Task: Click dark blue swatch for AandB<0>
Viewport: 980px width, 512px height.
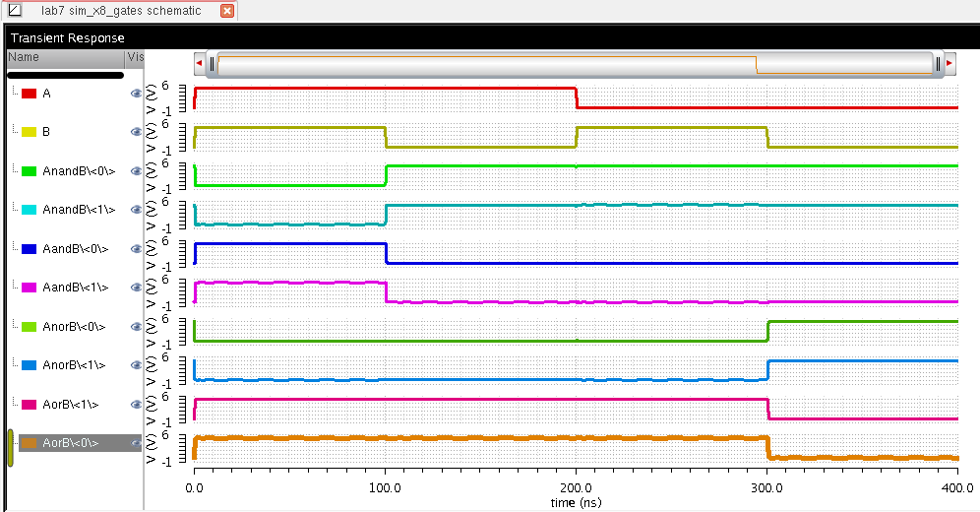Action: (29, 249)
